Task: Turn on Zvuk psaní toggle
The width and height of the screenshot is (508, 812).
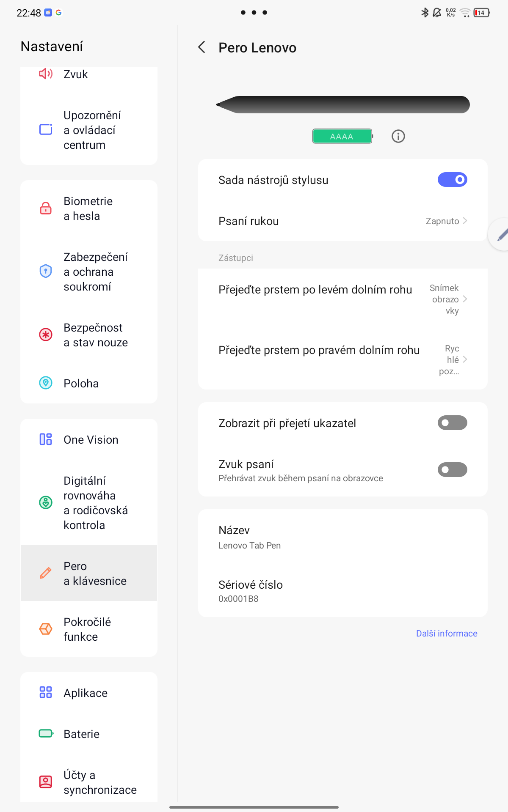Action: (452, 470)
